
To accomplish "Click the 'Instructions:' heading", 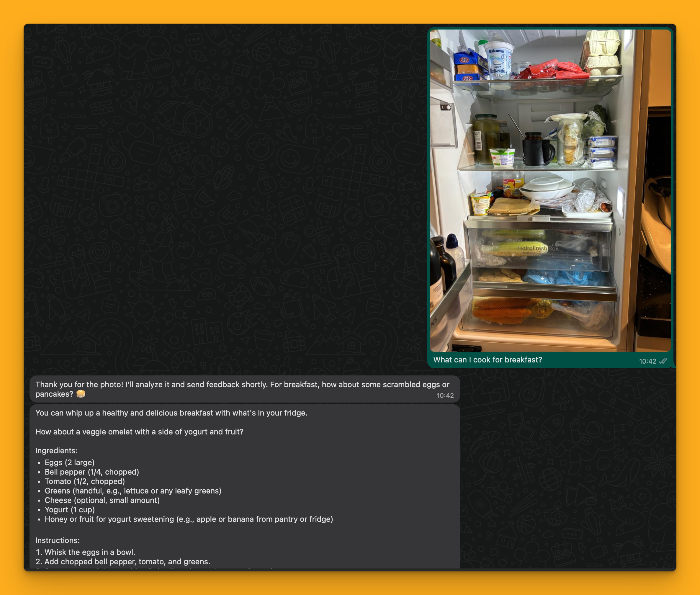I will tap(57, 540).
